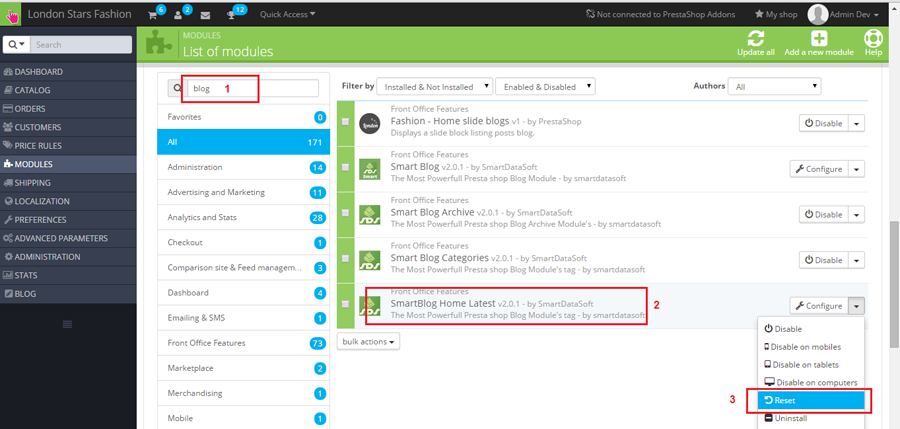Select the Favorites module category
The width and height of the screenshot is (900, 429).
click(243, 117)
